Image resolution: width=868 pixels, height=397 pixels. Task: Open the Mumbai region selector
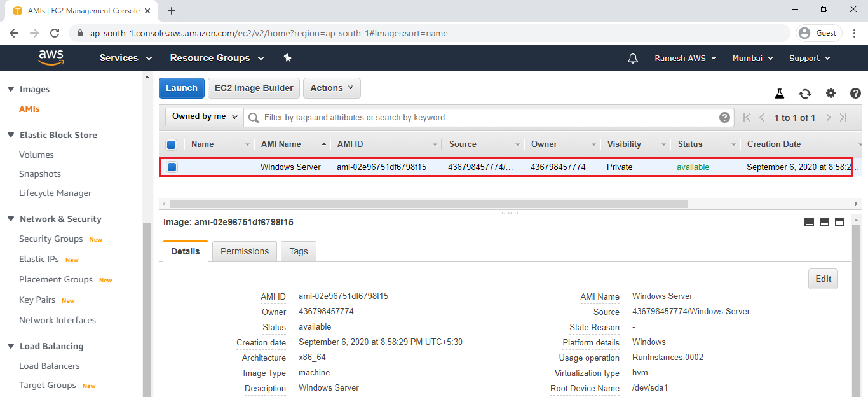752,58
